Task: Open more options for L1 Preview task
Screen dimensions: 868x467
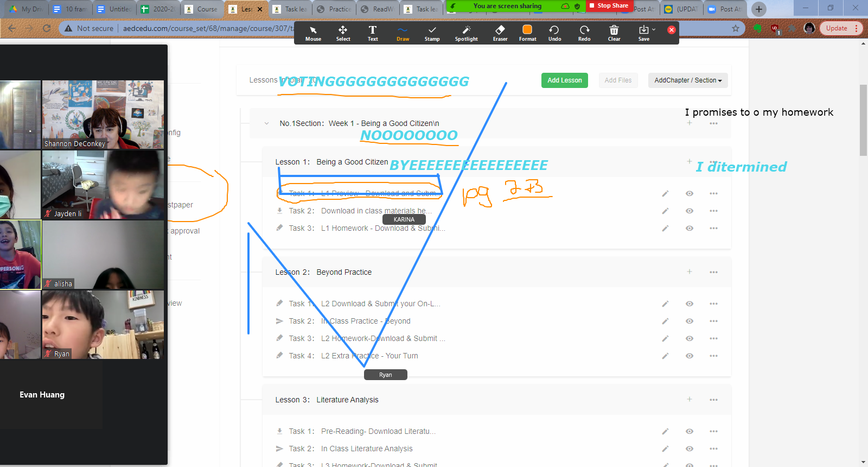Action: click(713, 193)
